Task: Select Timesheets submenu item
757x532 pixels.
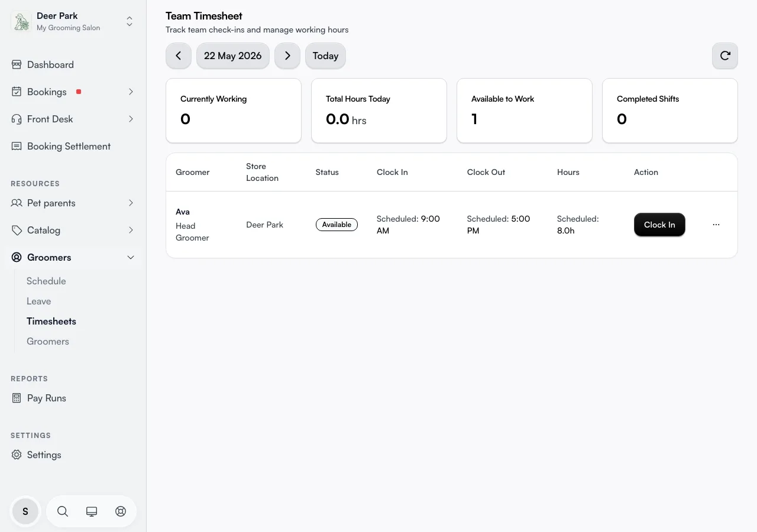Action: 51,321
